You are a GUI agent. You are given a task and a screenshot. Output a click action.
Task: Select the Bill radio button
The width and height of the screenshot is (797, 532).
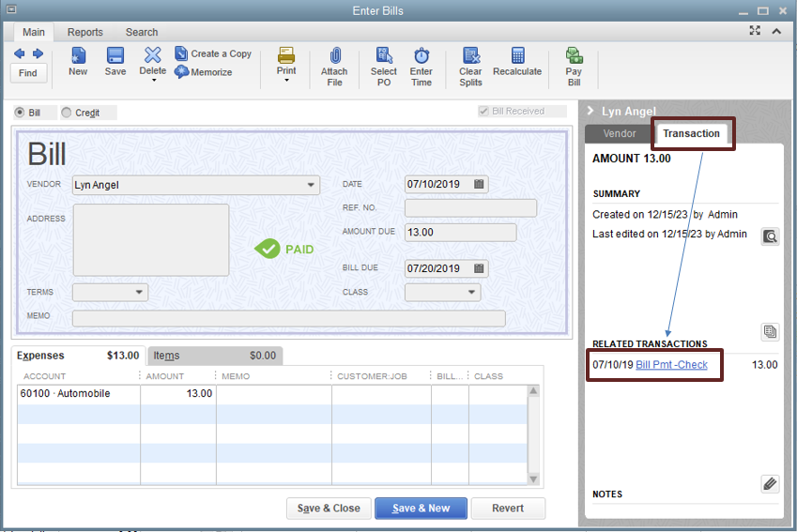[20, 113]
